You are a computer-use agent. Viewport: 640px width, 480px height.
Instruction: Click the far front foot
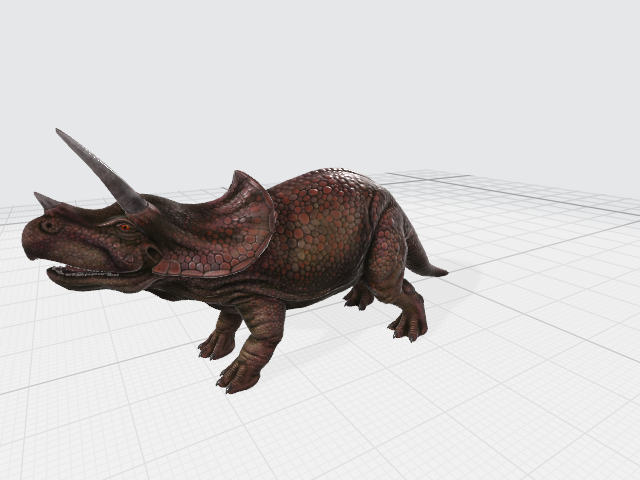[215, 345]
